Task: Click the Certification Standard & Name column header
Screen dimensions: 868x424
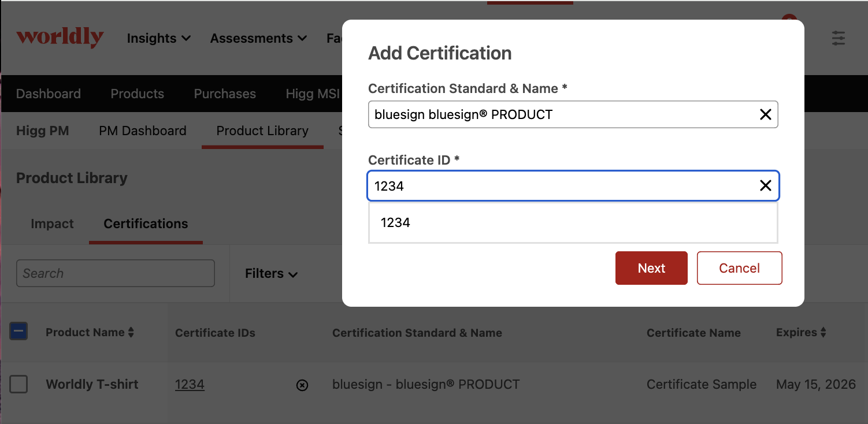Action: click(x=417, y=333)
